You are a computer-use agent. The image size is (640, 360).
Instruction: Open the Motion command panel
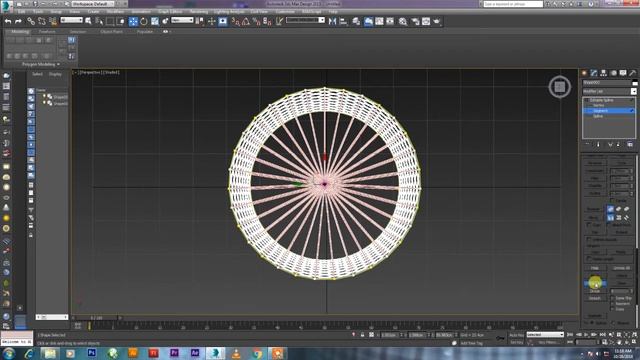click(613, 73)
